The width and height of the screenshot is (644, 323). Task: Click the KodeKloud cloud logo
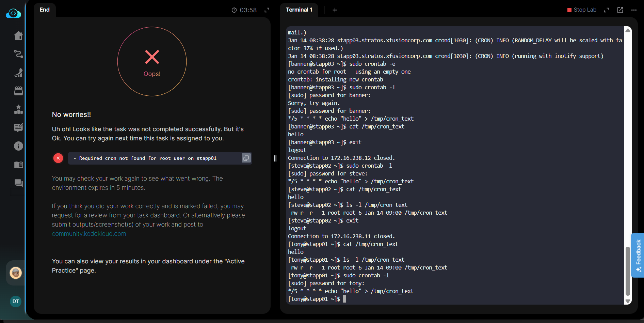[13, 14]
